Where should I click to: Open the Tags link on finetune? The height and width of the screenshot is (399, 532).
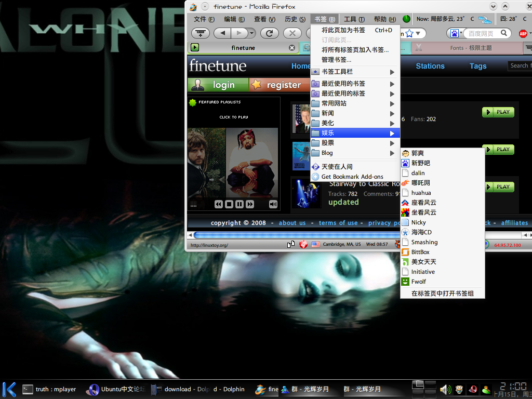click(478, 66)
